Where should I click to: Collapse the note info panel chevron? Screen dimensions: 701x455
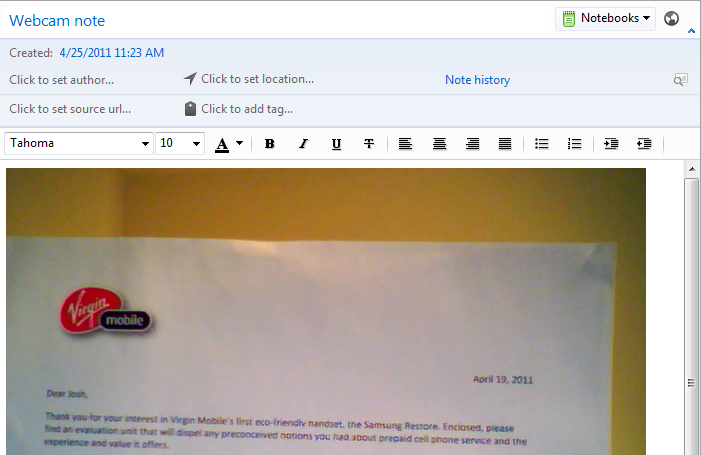(x=691, y=31)
